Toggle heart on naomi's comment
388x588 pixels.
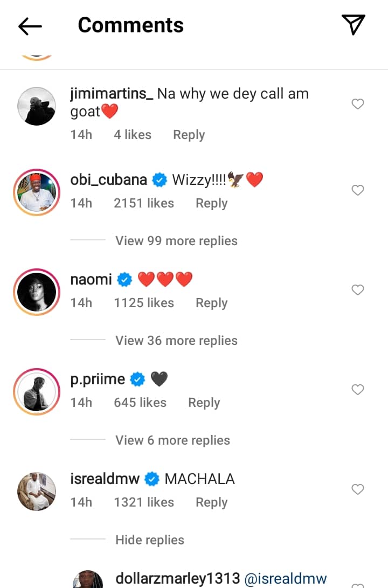358,290
